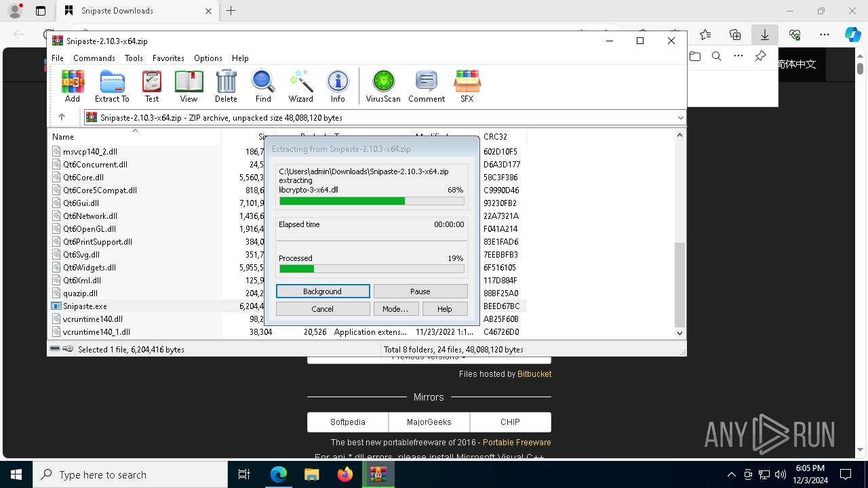The image size is (868, 488).
Task: Pin the downloads panel
Action: [761, 56]
